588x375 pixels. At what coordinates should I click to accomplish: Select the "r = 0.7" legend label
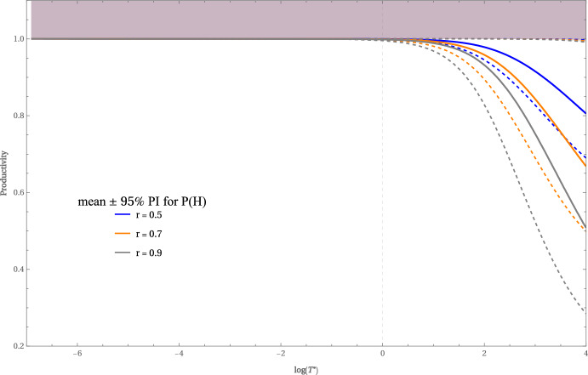tap(149, 234)
